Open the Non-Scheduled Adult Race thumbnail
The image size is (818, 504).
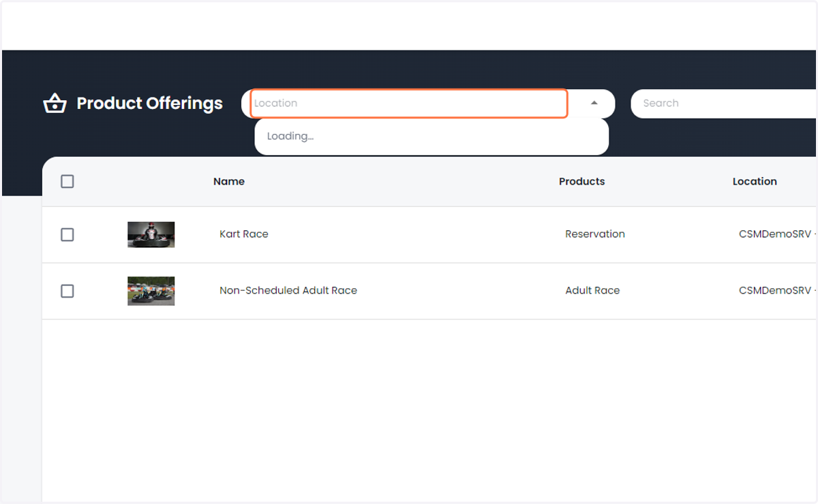(151, 291)
